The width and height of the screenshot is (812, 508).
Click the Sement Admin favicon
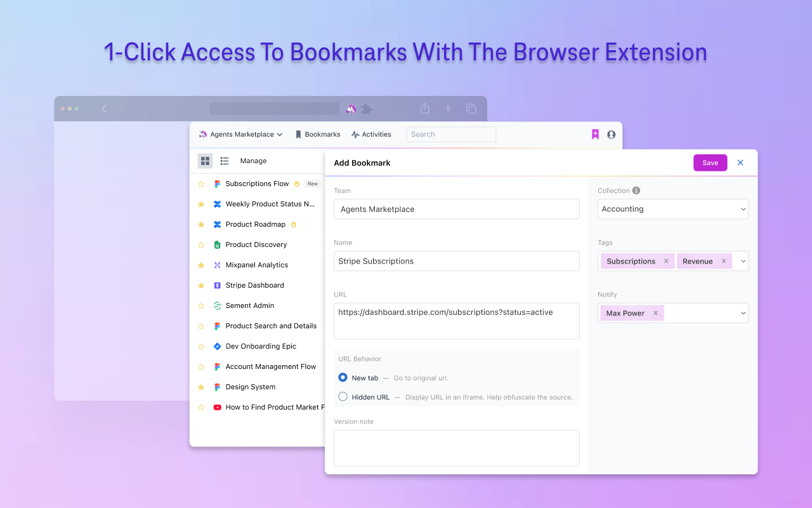217,305
